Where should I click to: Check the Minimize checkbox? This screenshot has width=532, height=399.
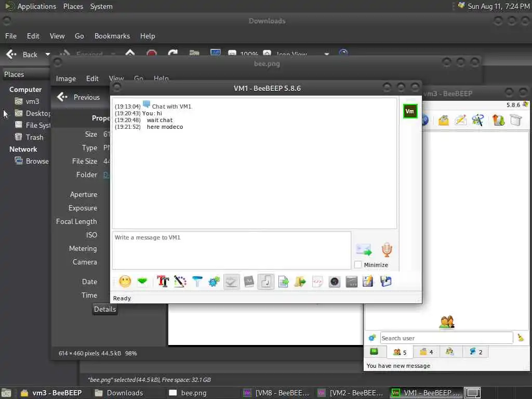[358, 264]
